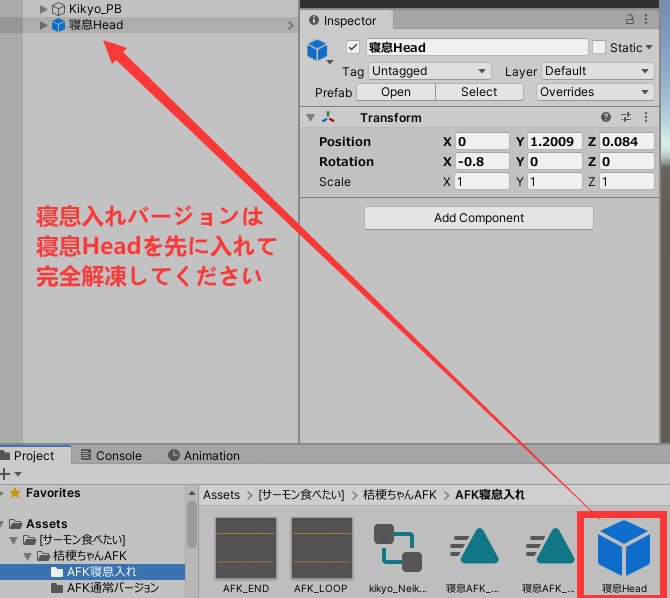Edit Rotation X value -0.8
This screenshot has width=670, height=598.
click(x=482, y=162)
